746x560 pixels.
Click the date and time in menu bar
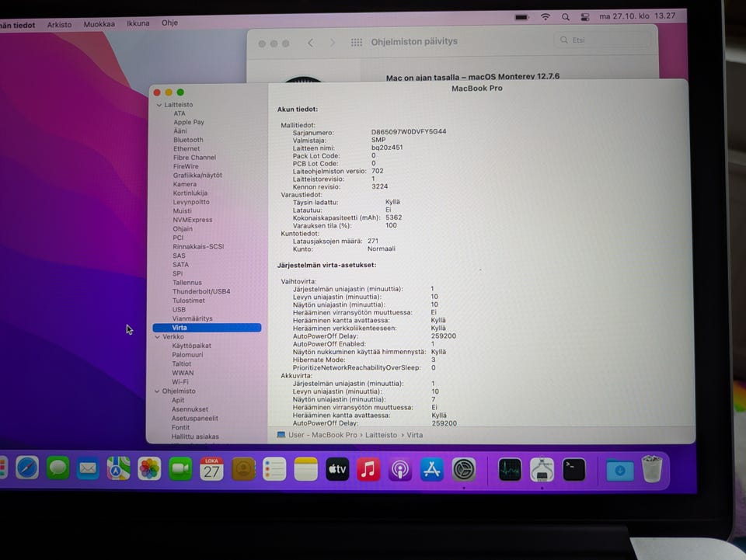(637, 16)
